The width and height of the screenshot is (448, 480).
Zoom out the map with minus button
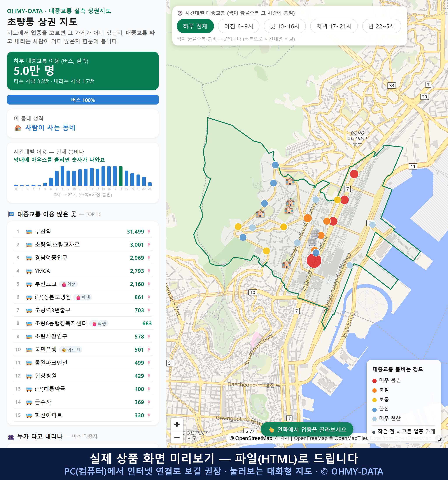pos(177,437)
